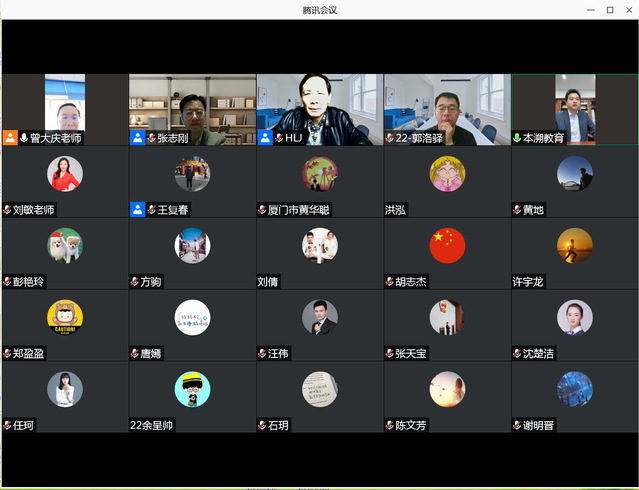Click the 刘倩 name label

click(267, 282)
